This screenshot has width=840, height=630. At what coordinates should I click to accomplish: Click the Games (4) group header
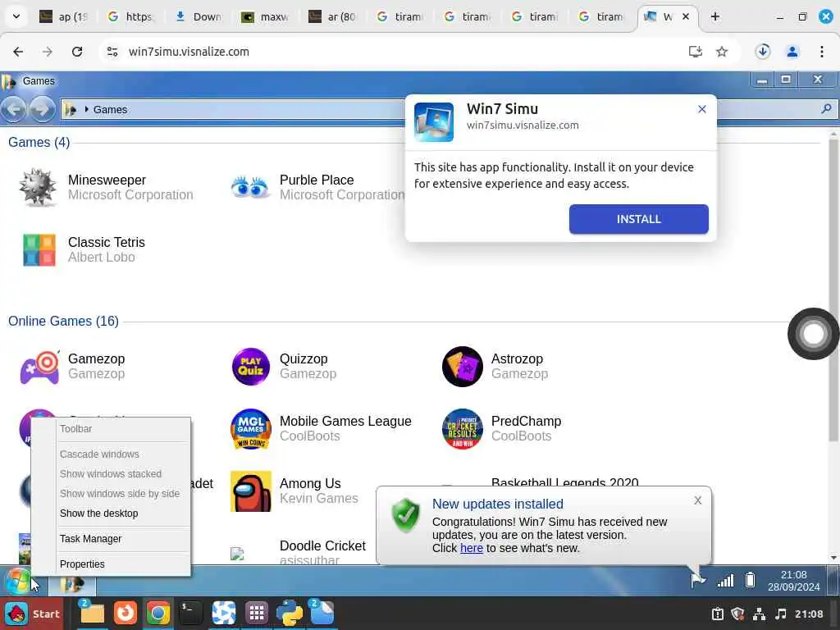click(x=39, y=142)
